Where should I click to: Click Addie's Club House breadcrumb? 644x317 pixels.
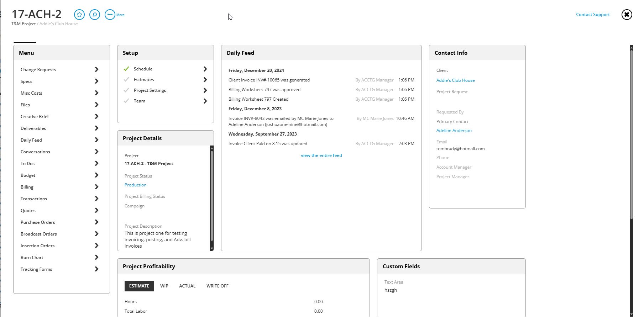[x=59, y=24]
